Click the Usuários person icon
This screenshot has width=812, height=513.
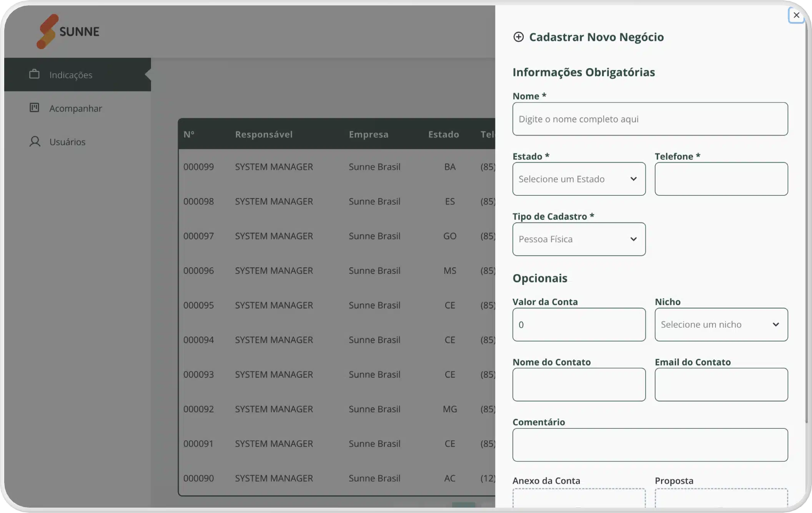(35, 142)
